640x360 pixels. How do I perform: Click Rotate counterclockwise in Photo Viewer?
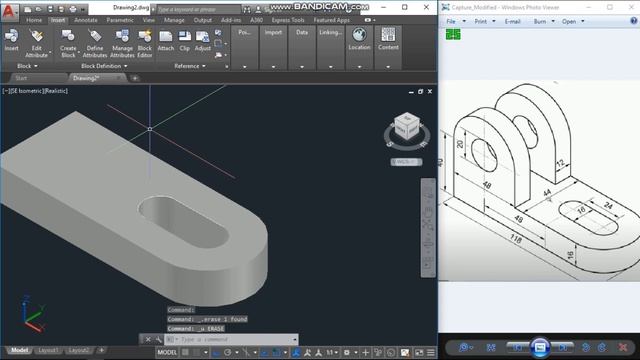tap(586, 348)
